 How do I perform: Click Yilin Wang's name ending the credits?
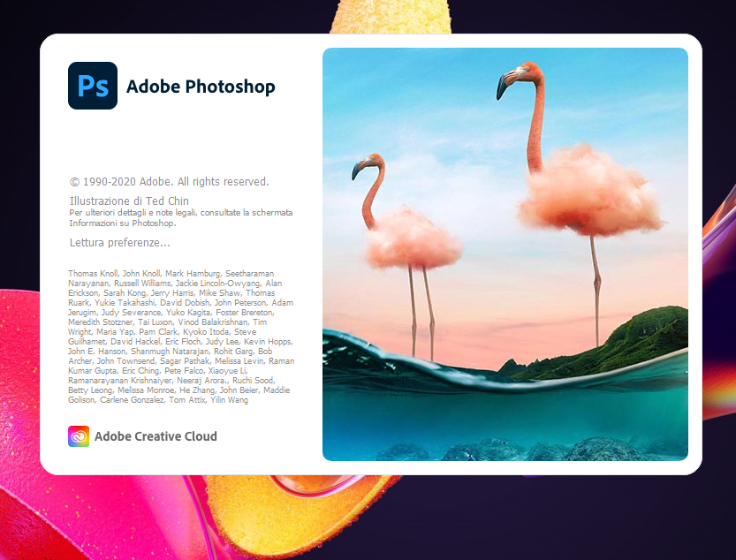pos(230,400)
